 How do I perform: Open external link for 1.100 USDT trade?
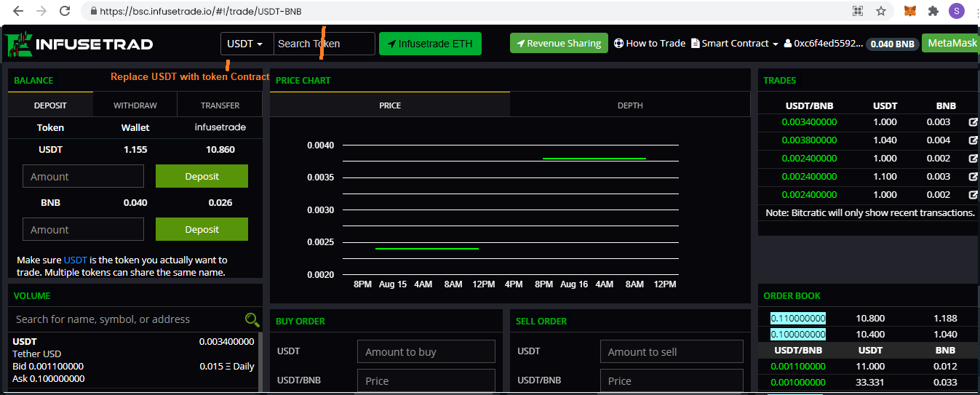tap(973, 177)
